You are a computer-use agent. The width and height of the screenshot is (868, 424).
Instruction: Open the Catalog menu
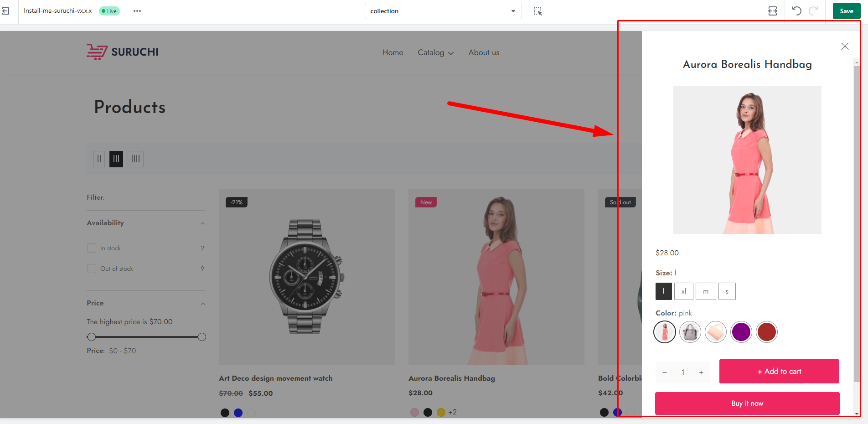pos(435,53)
